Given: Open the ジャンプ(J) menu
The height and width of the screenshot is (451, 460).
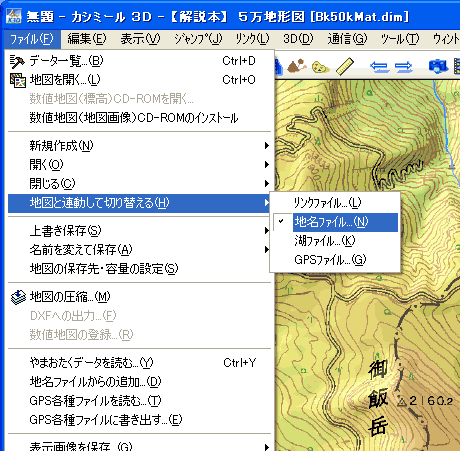Looking at the screenshot, I should coord(198,39).
